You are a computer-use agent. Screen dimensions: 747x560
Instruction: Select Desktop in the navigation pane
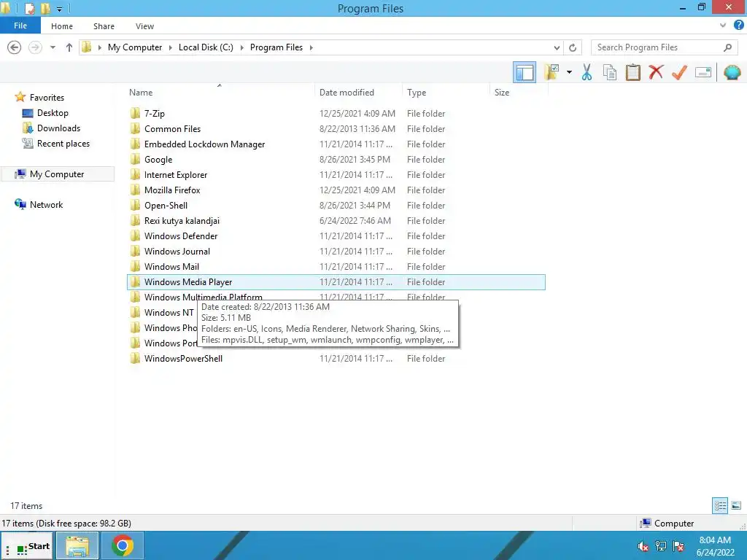[53, 113]
